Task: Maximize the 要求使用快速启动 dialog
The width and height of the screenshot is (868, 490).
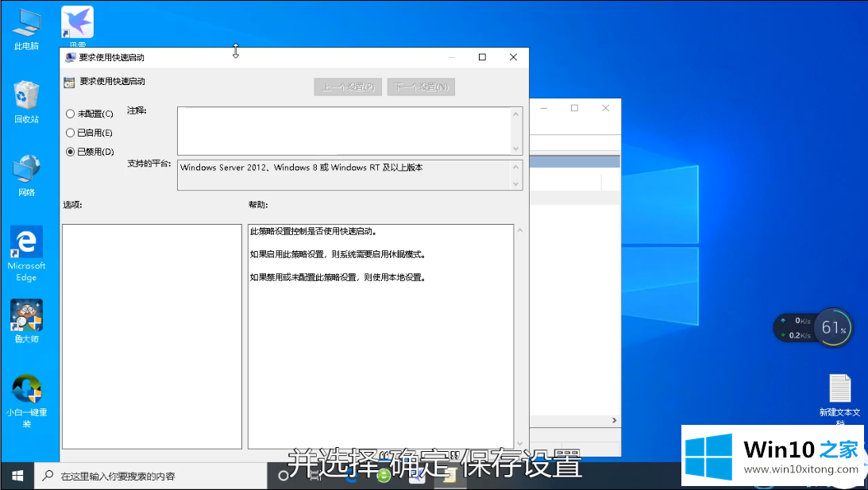Action: (x=482, y=57)
